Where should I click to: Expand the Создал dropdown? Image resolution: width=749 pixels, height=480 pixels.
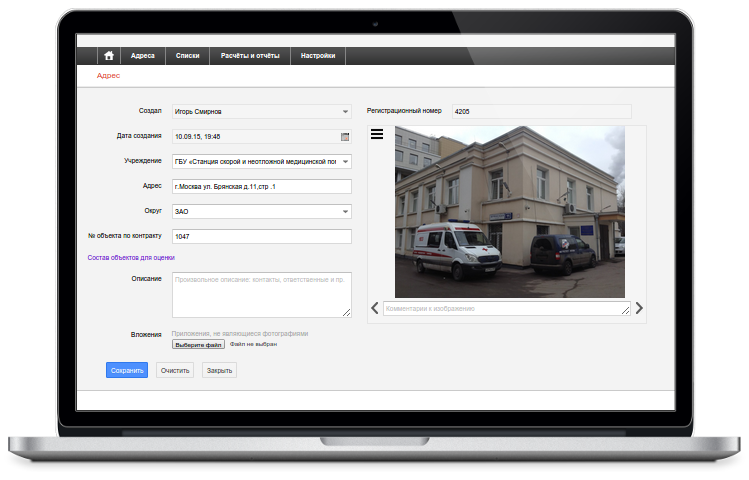pyautogui.click(x=345, y=111)
